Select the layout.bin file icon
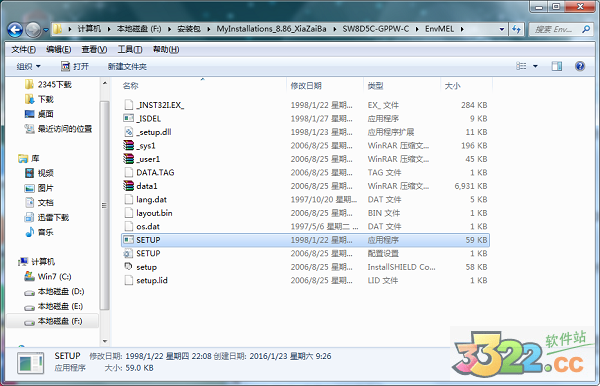Screen dimensions: 600x386 point(129,213)
